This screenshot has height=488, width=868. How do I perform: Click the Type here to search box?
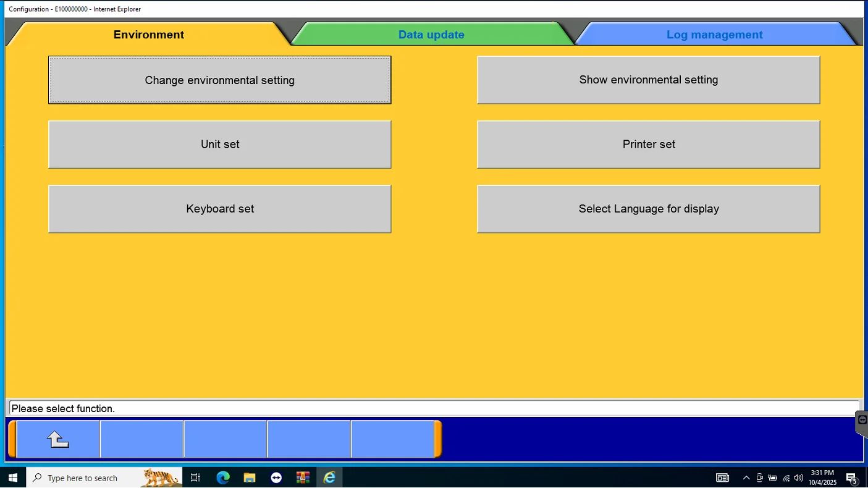(104, 477)
